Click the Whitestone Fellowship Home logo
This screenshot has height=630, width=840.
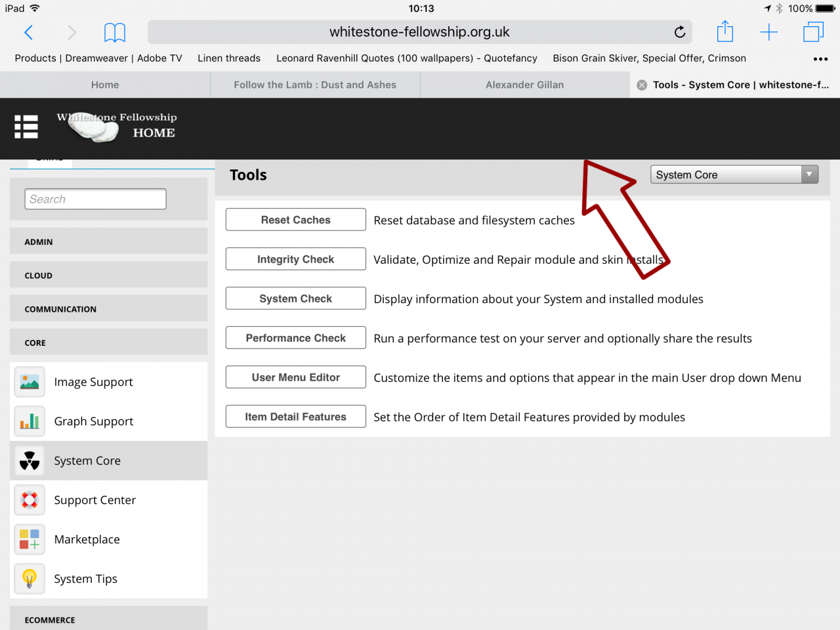pos(117,126)
